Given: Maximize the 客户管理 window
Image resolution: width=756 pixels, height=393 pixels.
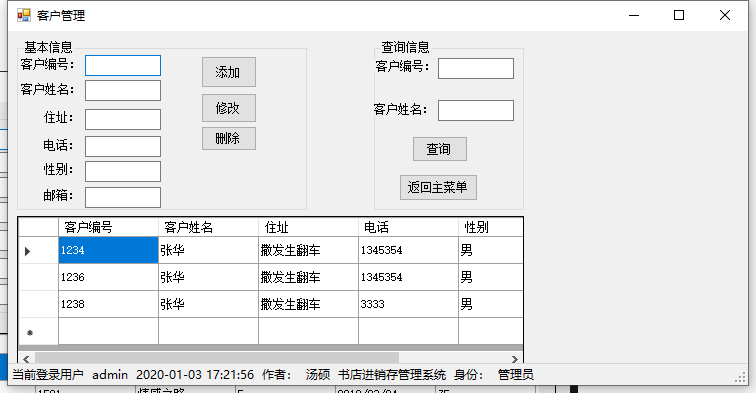Looking at the screenshot, I should (679, 15).
